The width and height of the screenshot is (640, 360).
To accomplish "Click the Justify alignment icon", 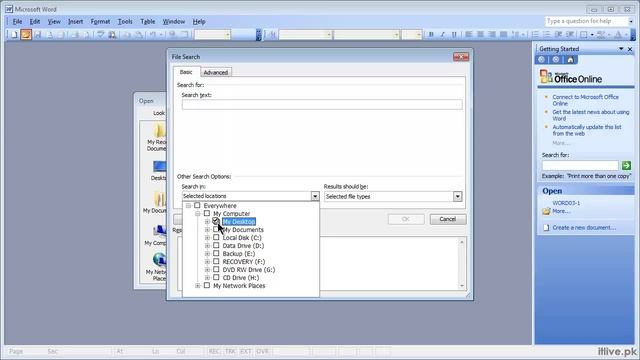I will pos(503,35).
